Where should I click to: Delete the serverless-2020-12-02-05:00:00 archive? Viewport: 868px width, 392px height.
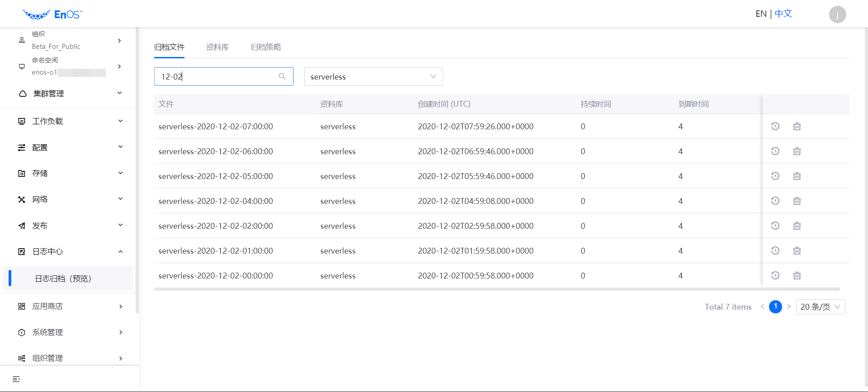point(797,176)
